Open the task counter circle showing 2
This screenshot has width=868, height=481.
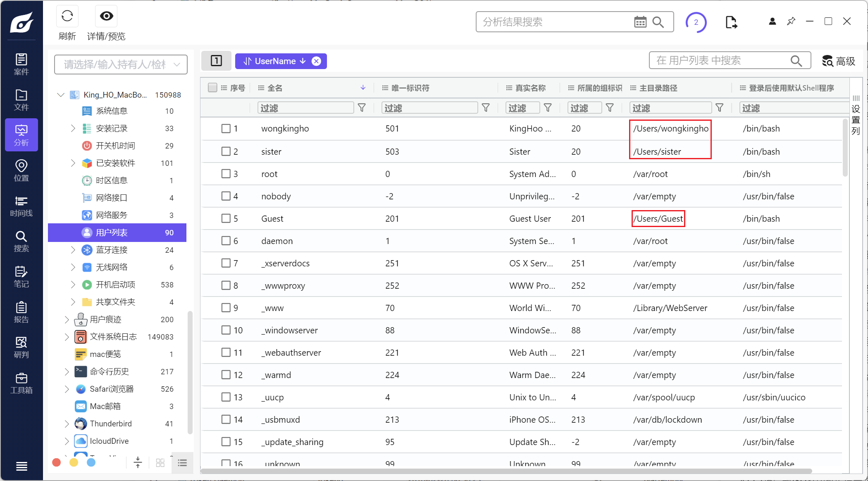click(696, 22)
